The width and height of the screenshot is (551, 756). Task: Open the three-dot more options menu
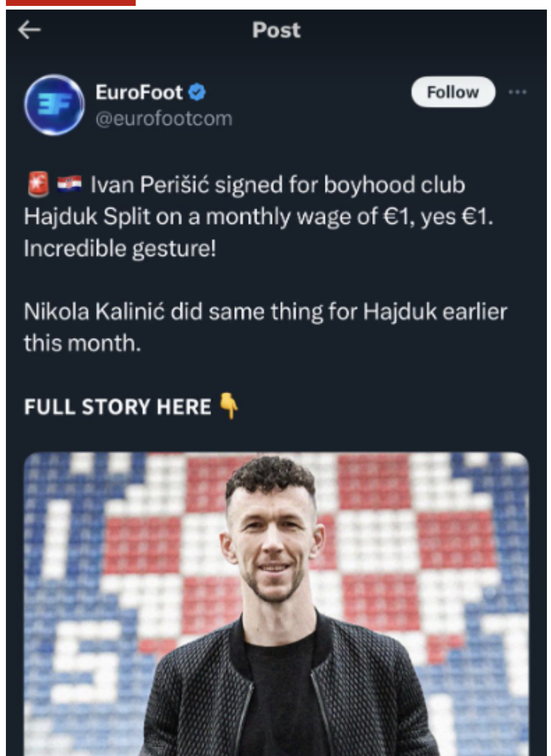coord(517,92)
